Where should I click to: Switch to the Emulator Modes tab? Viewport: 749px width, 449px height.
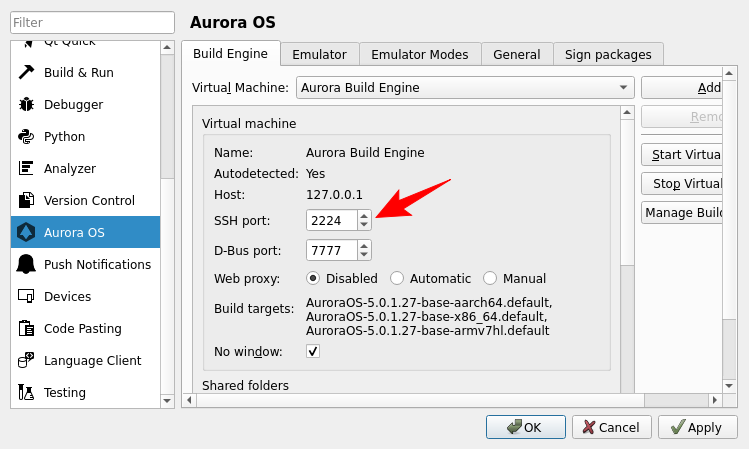pyautogui.click(x=420, y=55)
